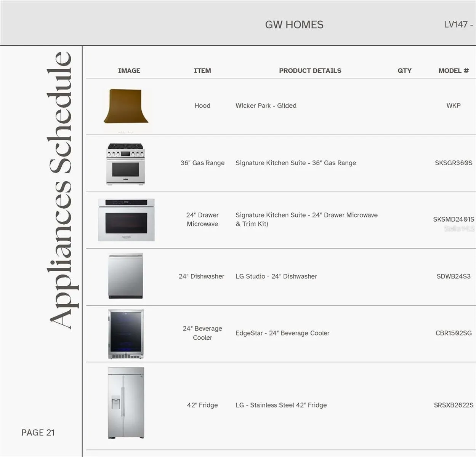The width and height of the screenshot is (476, 457).
Task: Select the stainless dishwasher image
Action: pyautogui.click(x=126, y=276)
